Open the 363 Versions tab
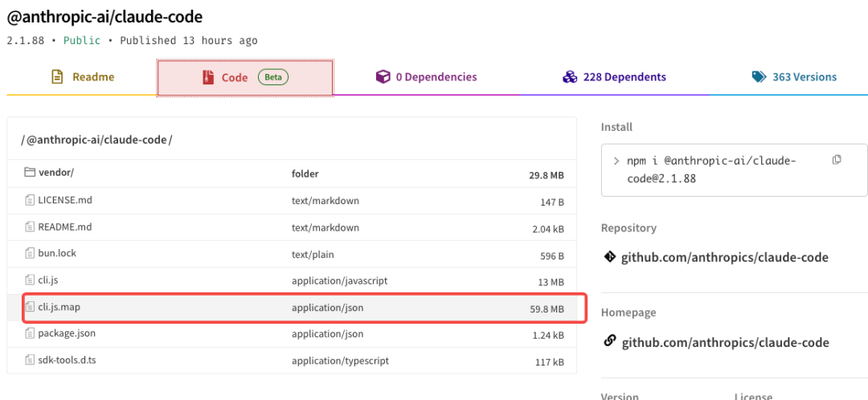Image resolution: width=868 pixels, height=400 pixels. (x=794, y=77)
